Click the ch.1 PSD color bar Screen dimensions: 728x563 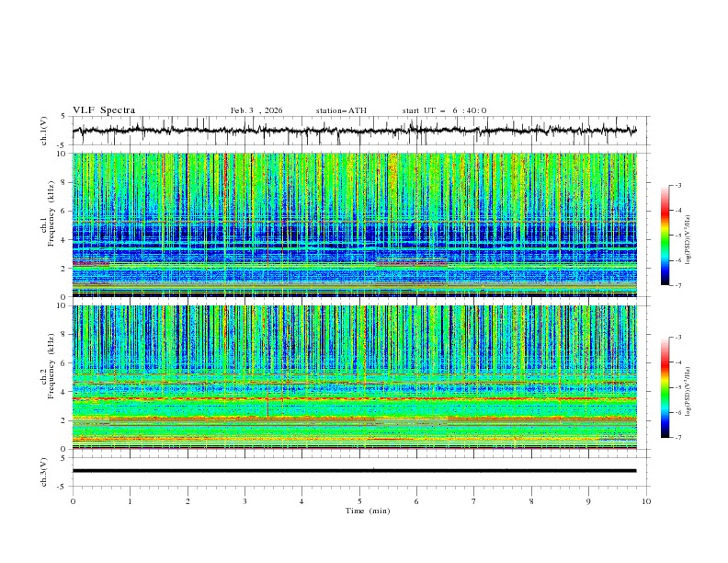[665, 235]
